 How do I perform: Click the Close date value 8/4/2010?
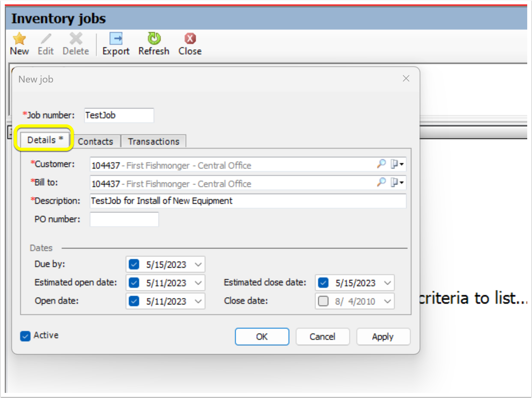click(x=355, y=301)
